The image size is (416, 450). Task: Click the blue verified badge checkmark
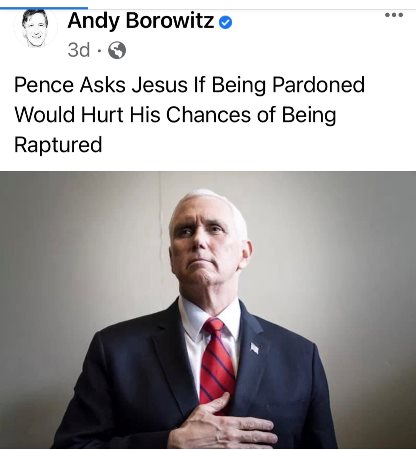pyautogui.click(x=226, y=23)
